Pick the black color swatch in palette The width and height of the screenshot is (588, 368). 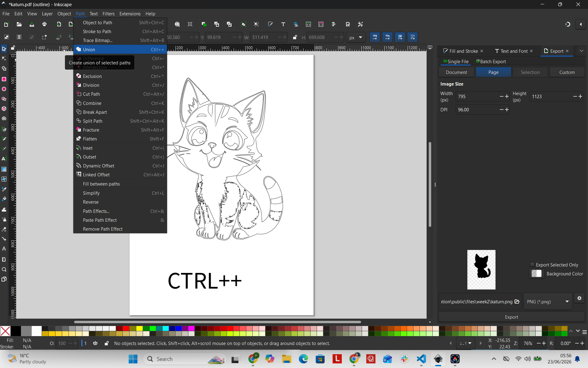tap(16, 331)
